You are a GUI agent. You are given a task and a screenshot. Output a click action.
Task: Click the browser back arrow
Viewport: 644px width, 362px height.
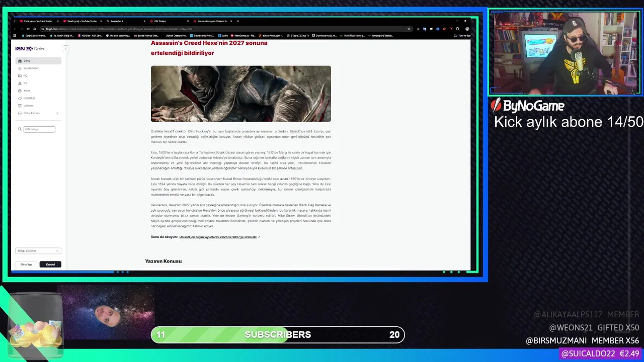click(x=15, y=29)
